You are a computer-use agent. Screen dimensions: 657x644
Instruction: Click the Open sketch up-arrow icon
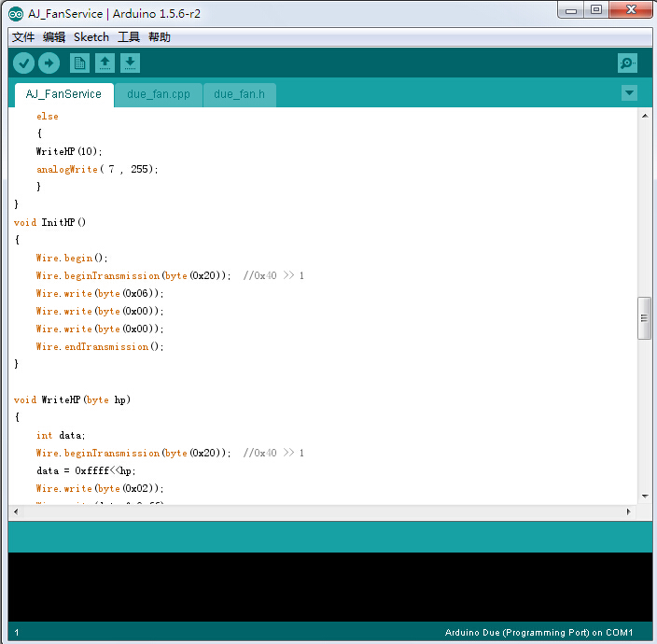click(105, 63)
